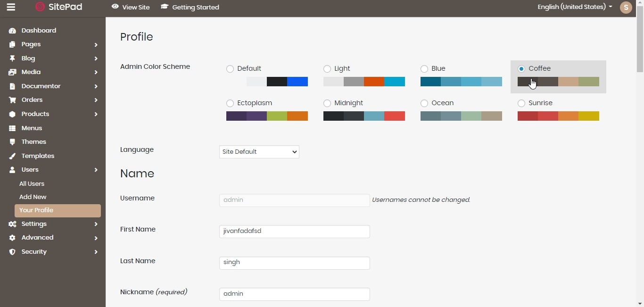The height and width of the screenshot is (307, 644).
Task: Click into the Nickname field
Action: 295,294
